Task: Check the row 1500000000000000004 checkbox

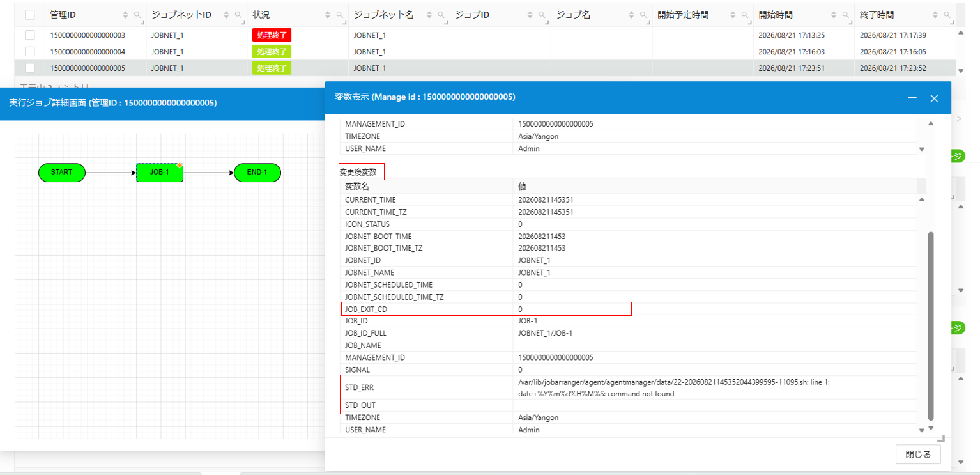Action: coord(30,51)
